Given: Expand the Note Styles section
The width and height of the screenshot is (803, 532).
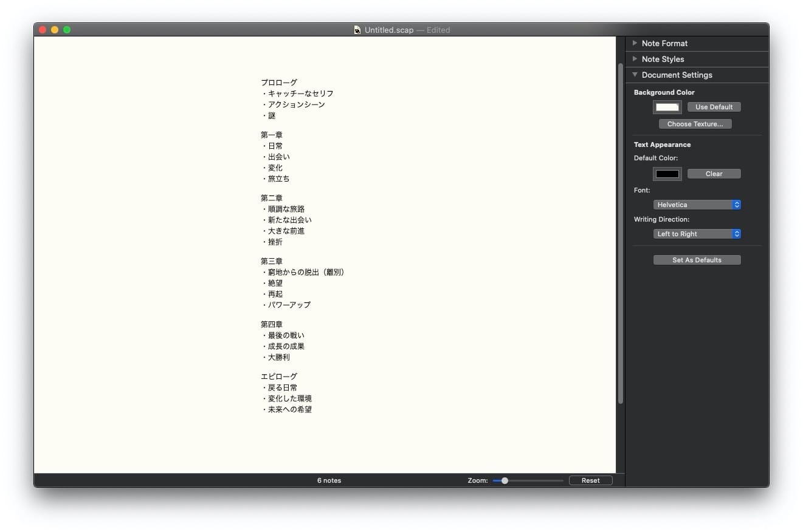Looking at the screenshot, I should tap(635, 59).
